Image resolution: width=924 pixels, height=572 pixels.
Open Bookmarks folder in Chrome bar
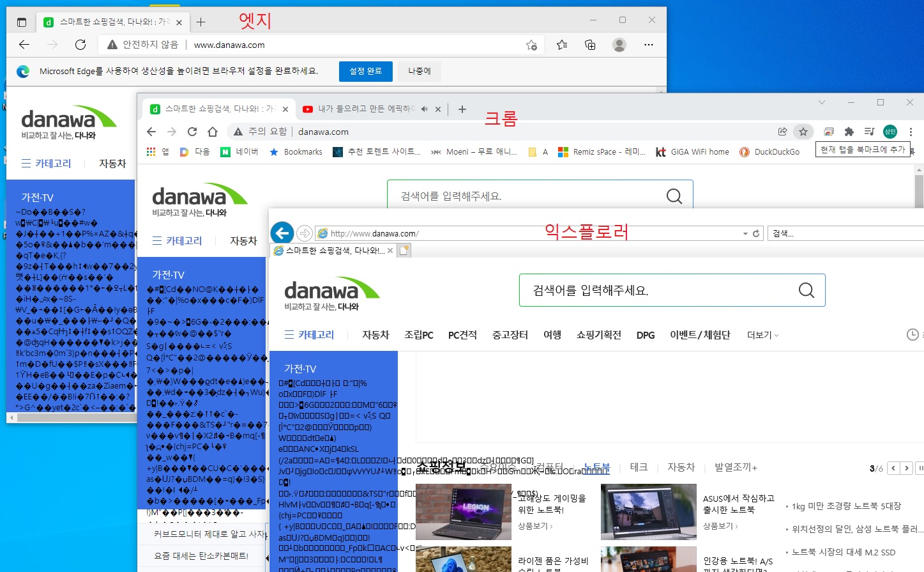(296, 152)
